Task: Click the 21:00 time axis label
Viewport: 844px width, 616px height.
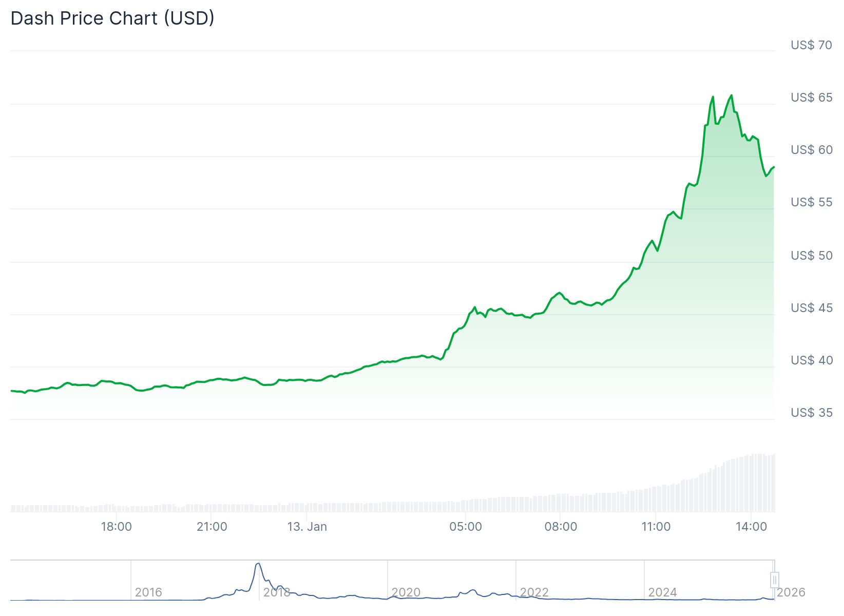Action: [212, 527]
